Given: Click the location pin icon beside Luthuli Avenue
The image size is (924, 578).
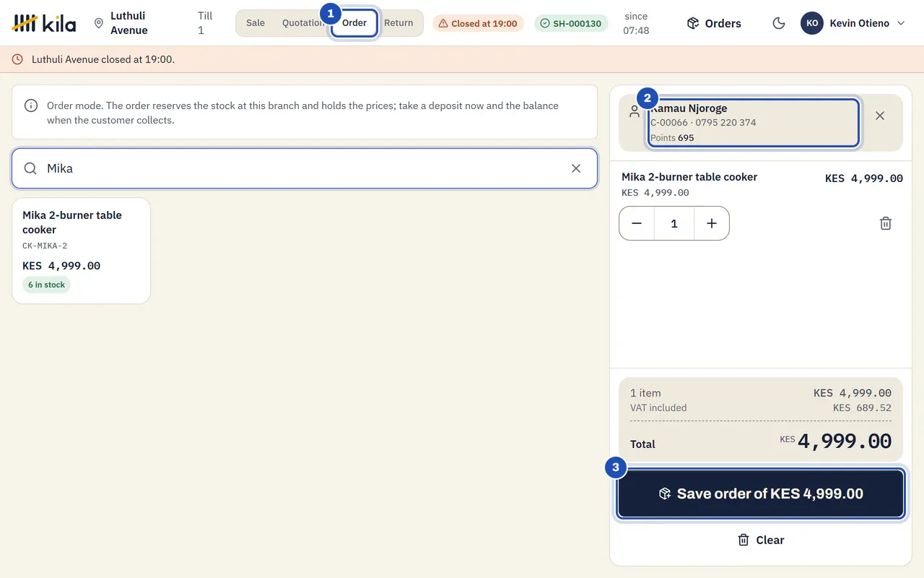Looking at the screenshot, I should (x=99, y=23).
